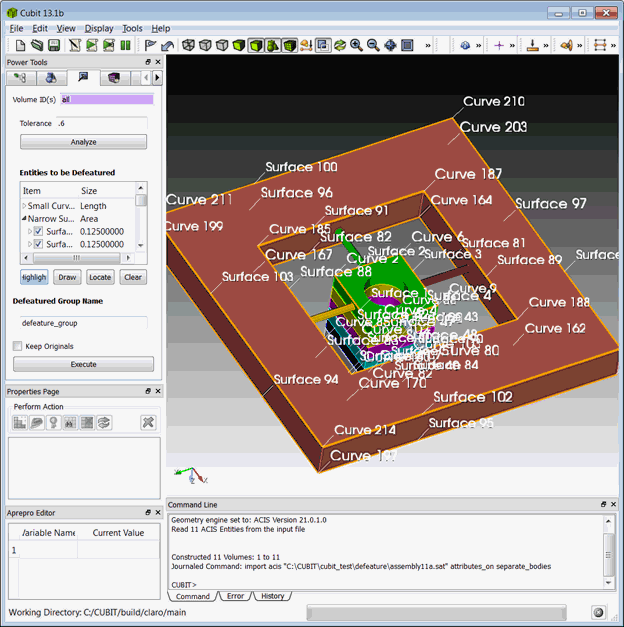Collapse the Narrow Surfaces tree item
This screenshot has height=627, width=624.
(24, 218)
